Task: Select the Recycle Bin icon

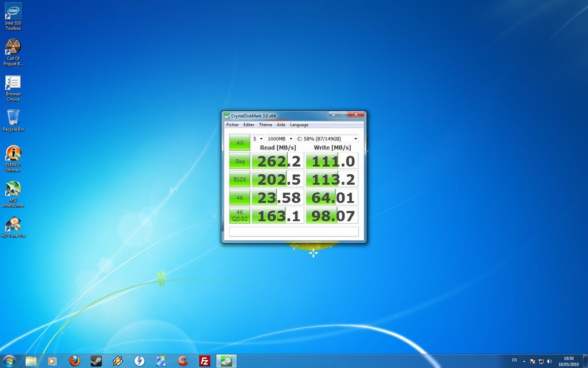Action: pyautogui.click(x=13, y=120)
